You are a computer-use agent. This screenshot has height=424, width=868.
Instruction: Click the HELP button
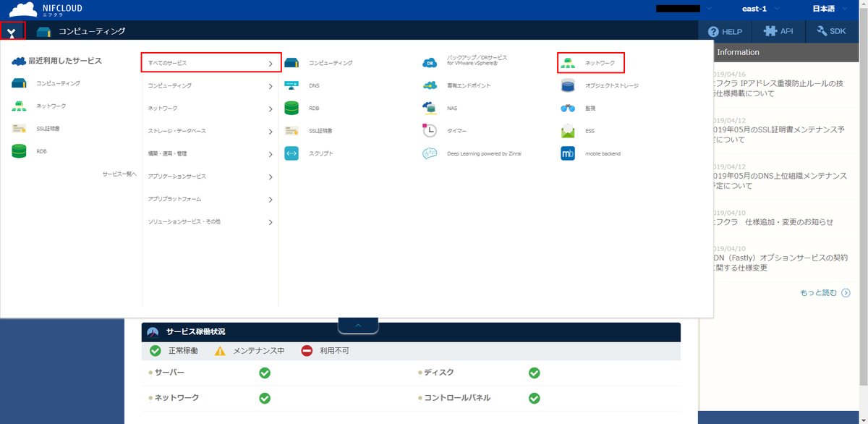[726, 32]
